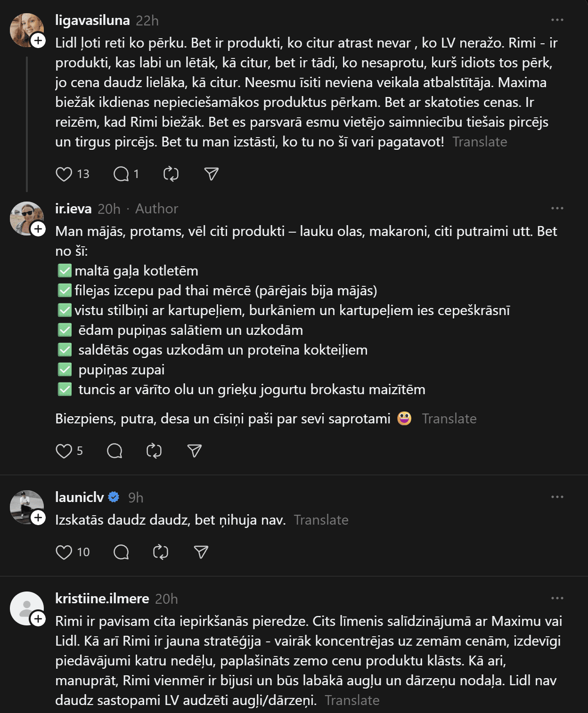Like launiclv's comment
Image resolution: width=588 pixels, height=713 pixels.
click(x=64, y=552)
